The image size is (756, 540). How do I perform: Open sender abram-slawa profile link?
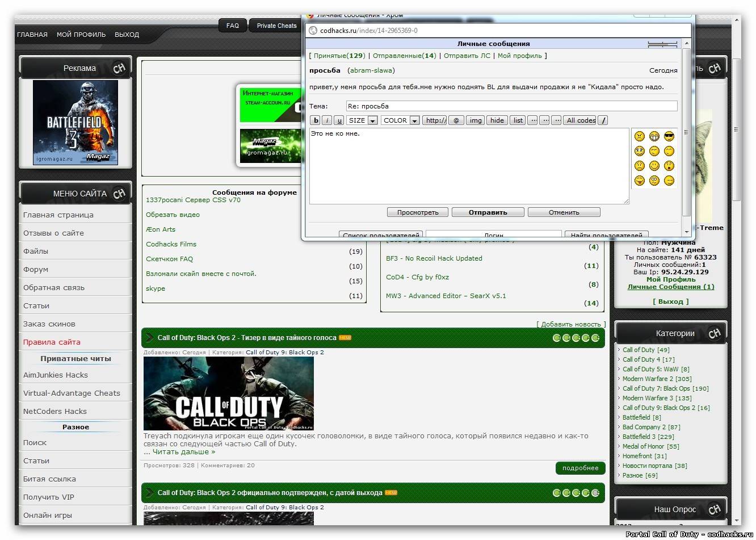(x=371, y=70)
